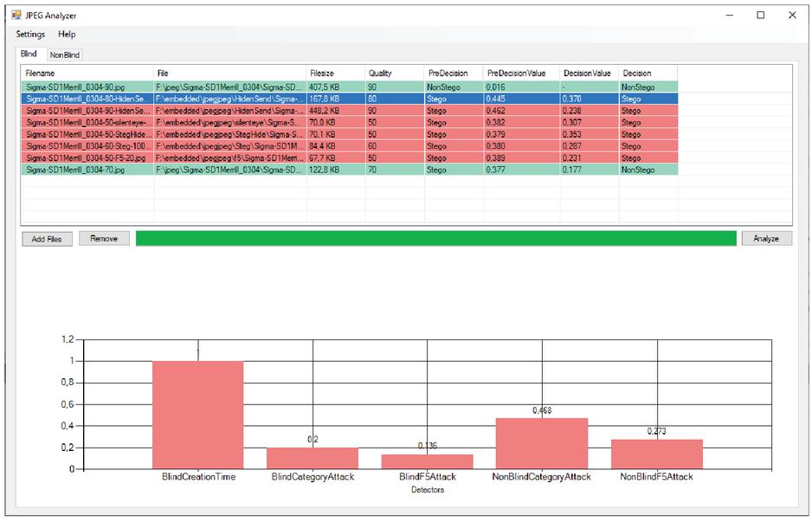Click the DecisionValue column header

pos(587,74)
